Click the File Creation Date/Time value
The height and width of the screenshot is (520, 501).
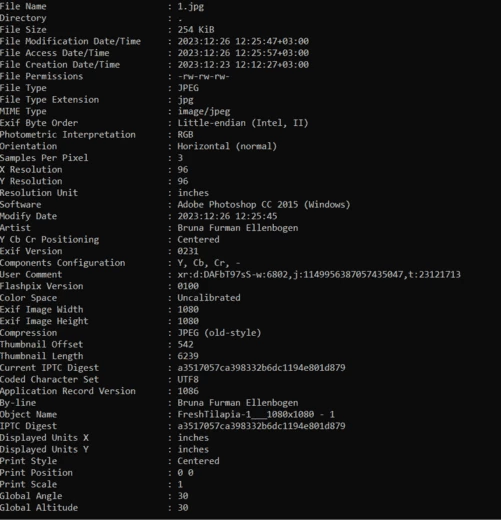click(x=243, y=65)
